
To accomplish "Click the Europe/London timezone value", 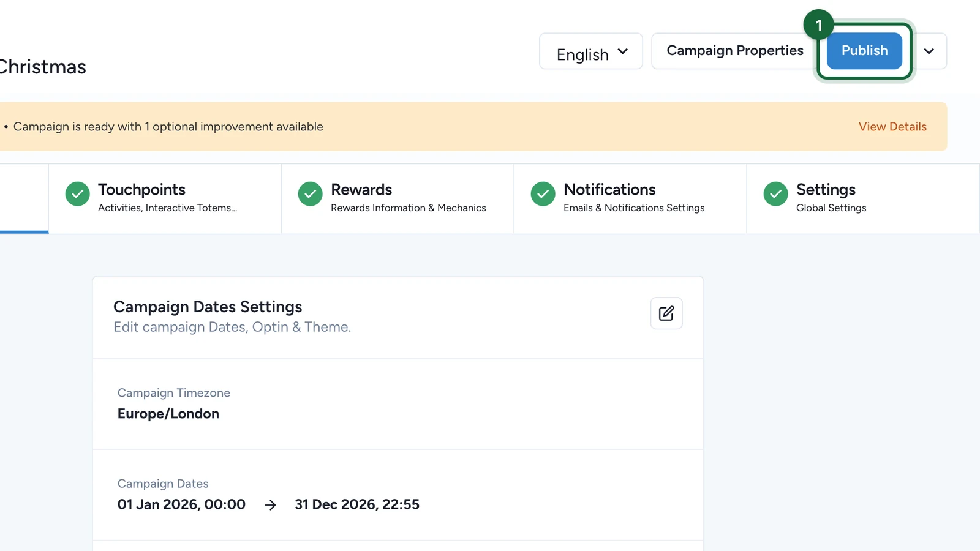I will click(168, 414).
